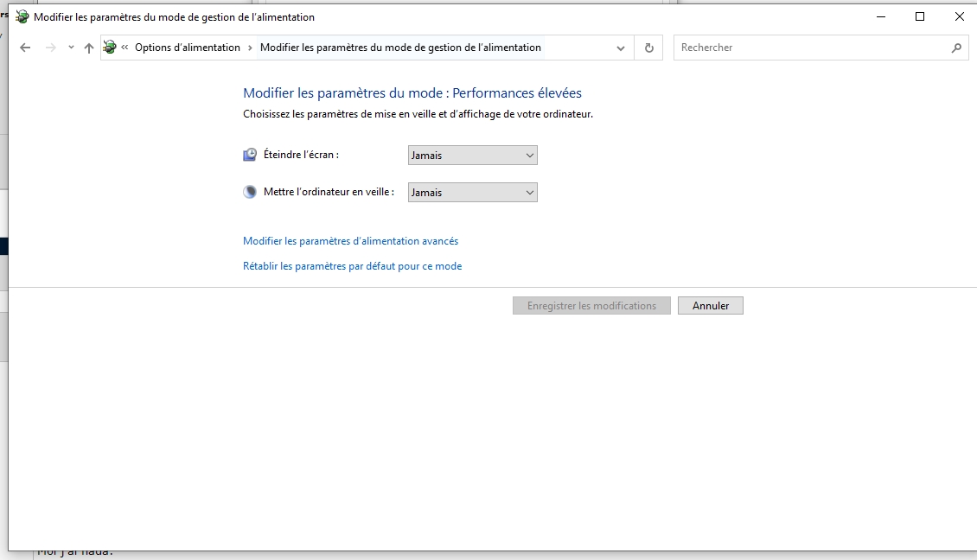
Task: Select the current page breadcrumb in address bar
Action: (x=400, y=48)
